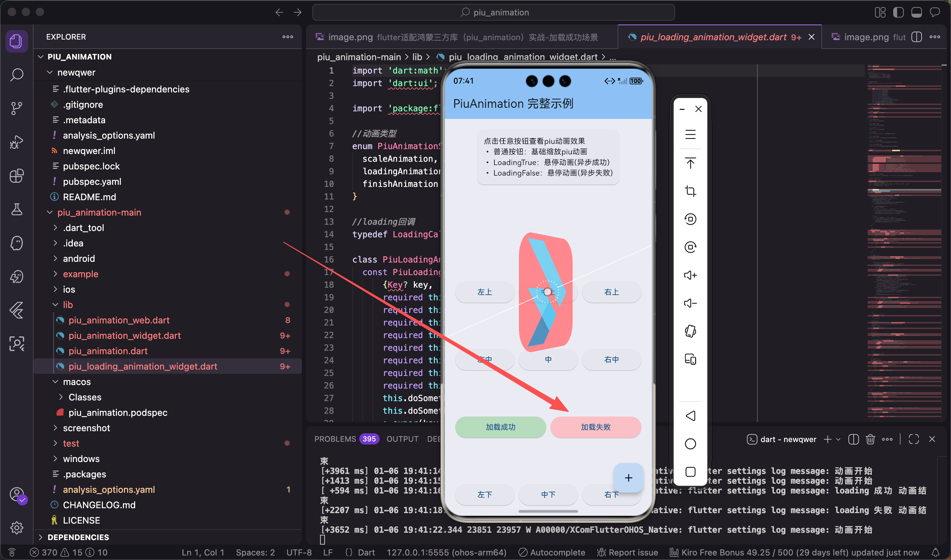Switch to the PROBLEMS panel tab

pos(335,439)
